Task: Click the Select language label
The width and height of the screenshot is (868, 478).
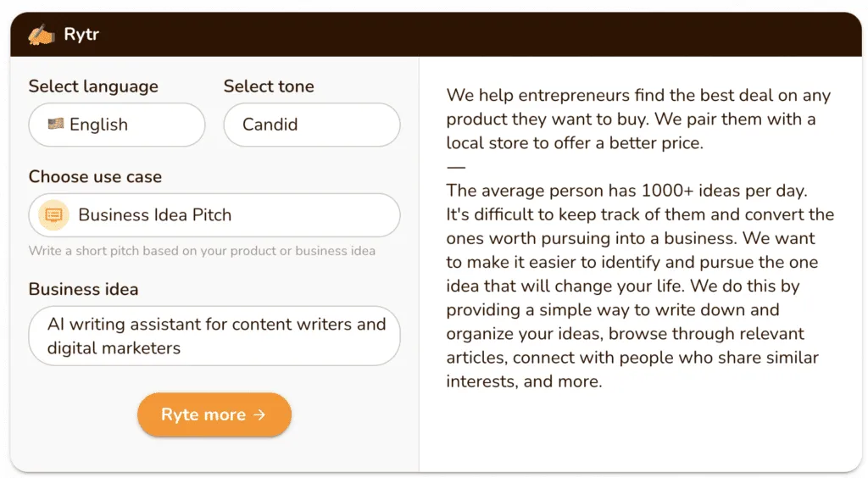Action: (93, 86)
